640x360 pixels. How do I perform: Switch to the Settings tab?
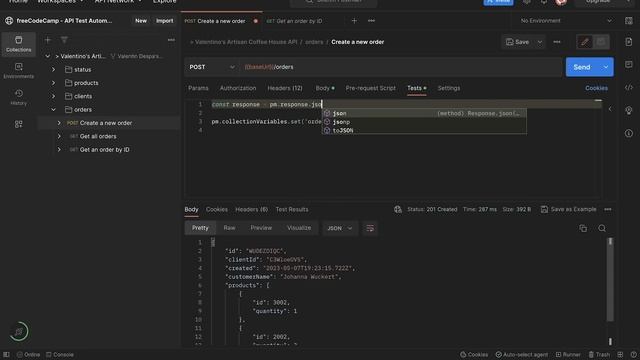click(449, 88)
